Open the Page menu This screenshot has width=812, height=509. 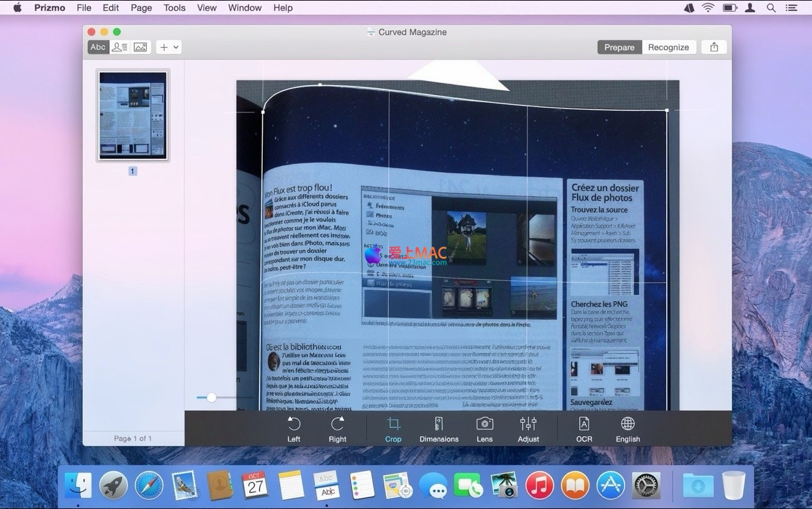141,8
